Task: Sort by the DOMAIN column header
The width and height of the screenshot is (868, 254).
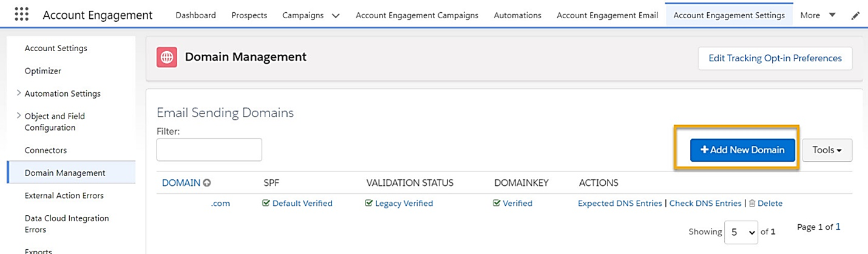Action: [x=181, y=183]
